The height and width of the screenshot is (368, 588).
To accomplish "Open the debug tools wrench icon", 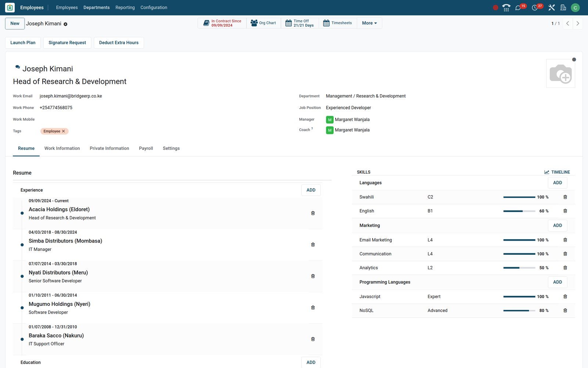I will [x=551, y=7].
